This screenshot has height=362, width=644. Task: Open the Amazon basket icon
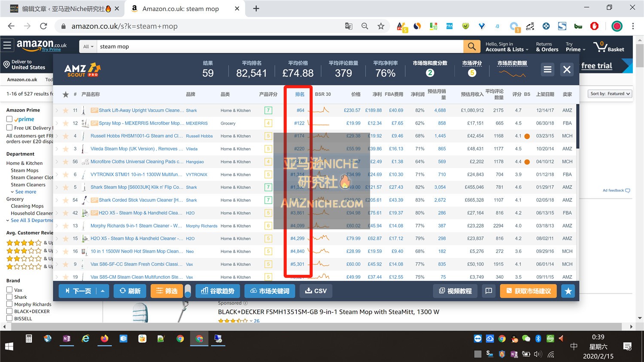[x=608, y=46]
